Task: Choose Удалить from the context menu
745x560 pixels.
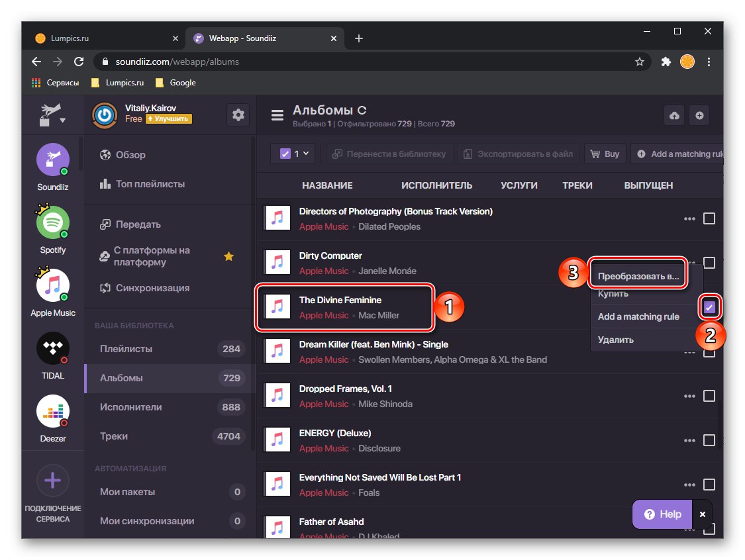Action: (615, 340)
